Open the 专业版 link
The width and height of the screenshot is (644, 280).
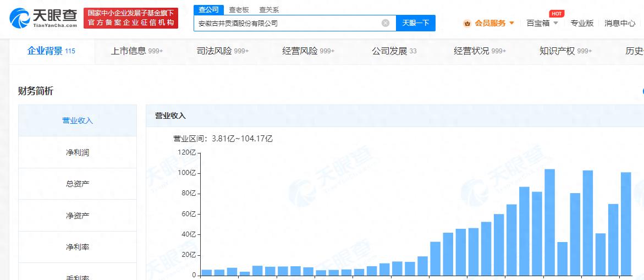[x=582, y=23]
